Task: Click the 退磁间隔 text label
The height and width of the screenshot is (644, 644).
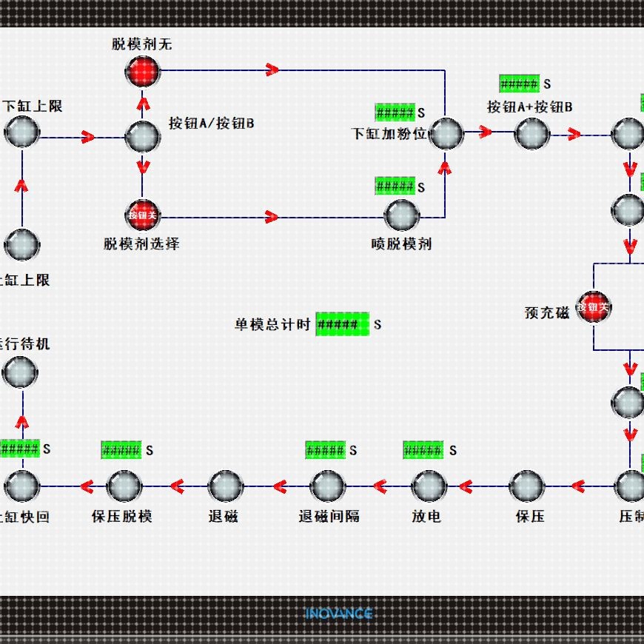Action: tap(329, 516)
